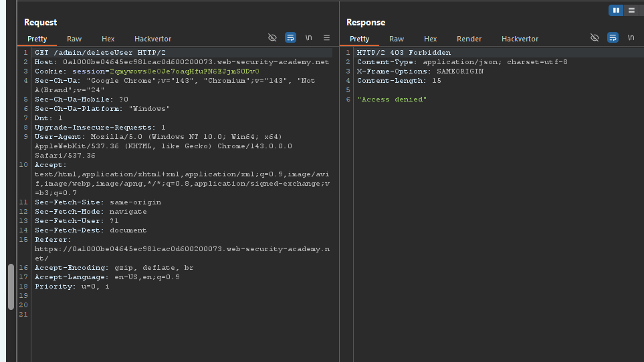Click the Request panel title

click(x=40, y=22)
